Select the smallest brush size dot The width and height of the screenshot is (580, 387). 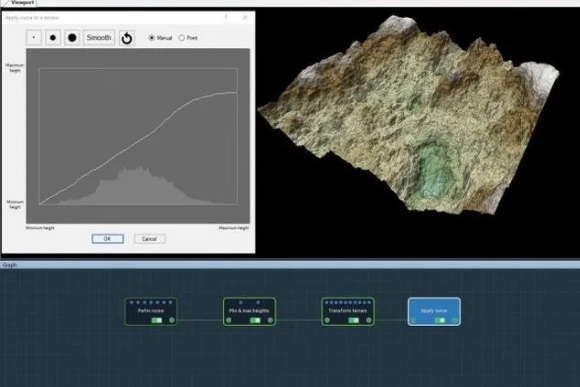coord(34,38)
